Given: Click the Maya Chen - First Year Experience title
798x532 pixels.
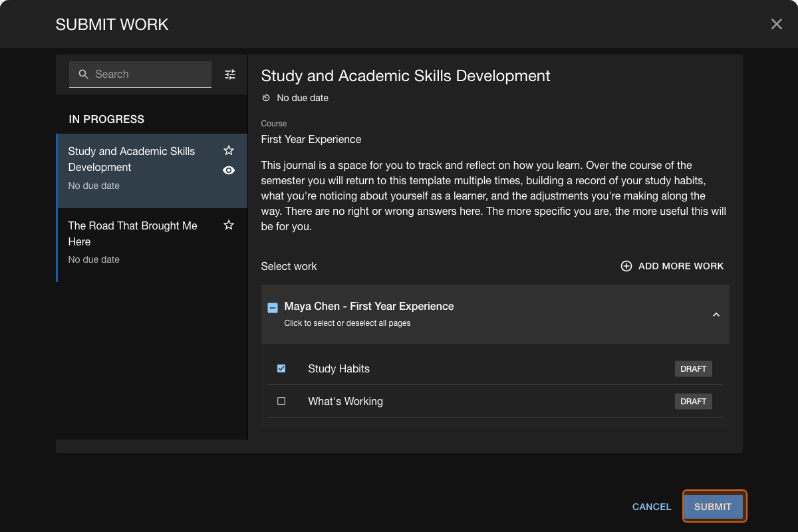Looking at the screenshot, I should click(x=369, y=306).
